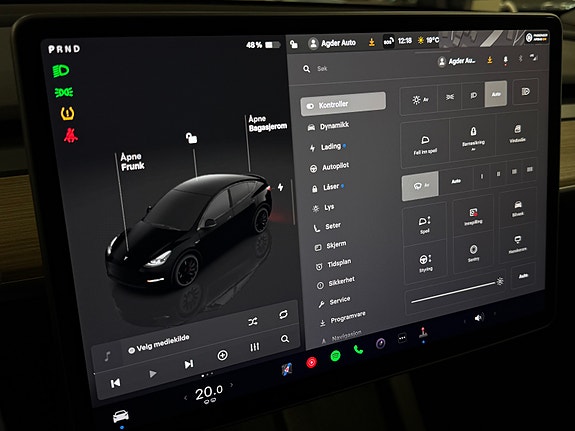Open the media equalizer icon
This screenshot has width=575, height=431.
pyautogui.click(x=254, y=347)
